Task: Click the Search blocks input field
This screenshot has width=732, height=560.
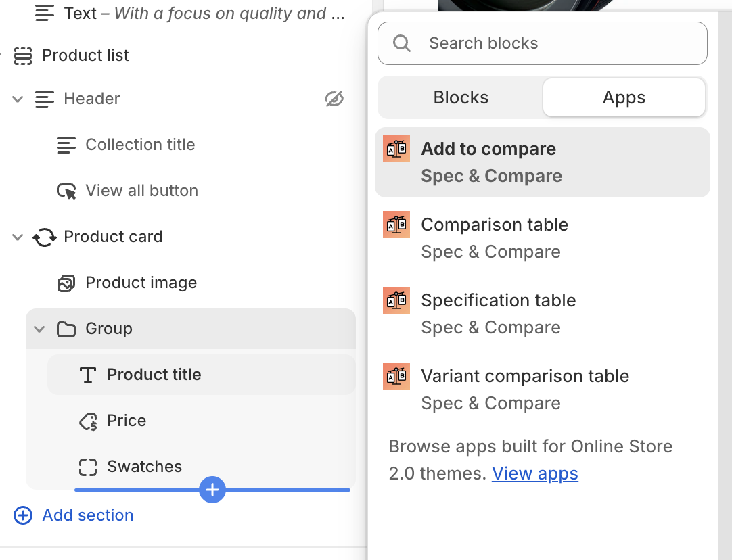Action: tap(543, 43)
